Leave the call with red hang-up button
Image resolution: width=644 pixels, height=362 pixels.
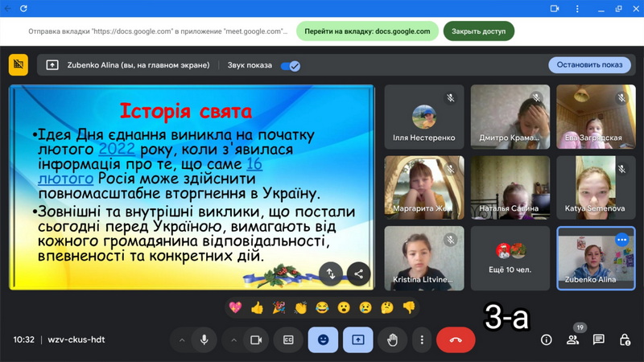click(x=456, y=340)
